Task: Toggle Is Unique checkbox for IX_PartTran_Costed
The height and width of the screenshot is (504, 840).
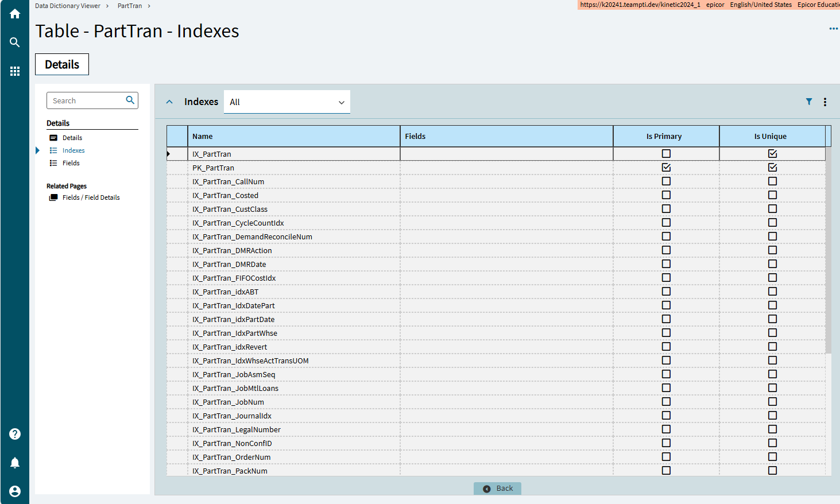Action: [773, 195]
